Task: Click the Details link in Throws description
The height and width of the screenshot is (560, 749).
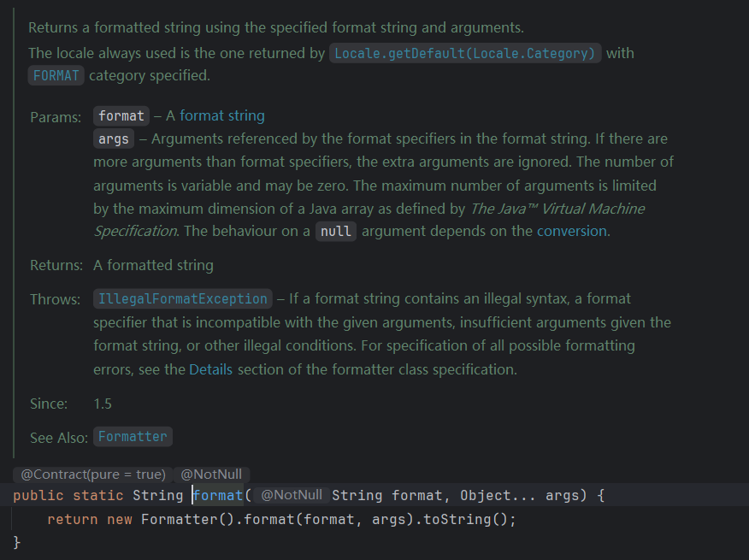Action: (210, 368)
